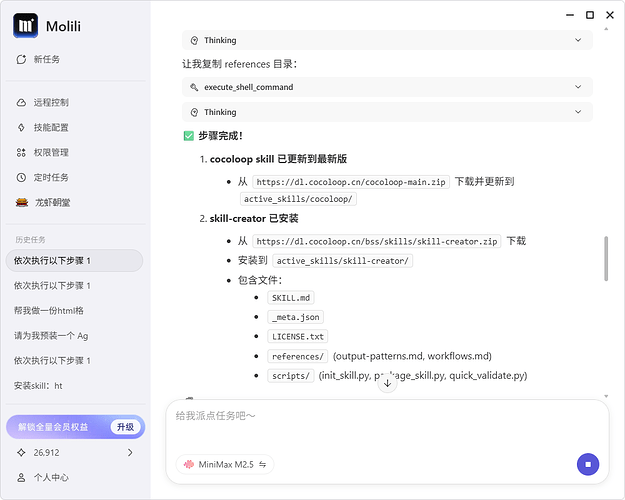
Task: Click the personal center user icon
Action: [x=21, y=477]
